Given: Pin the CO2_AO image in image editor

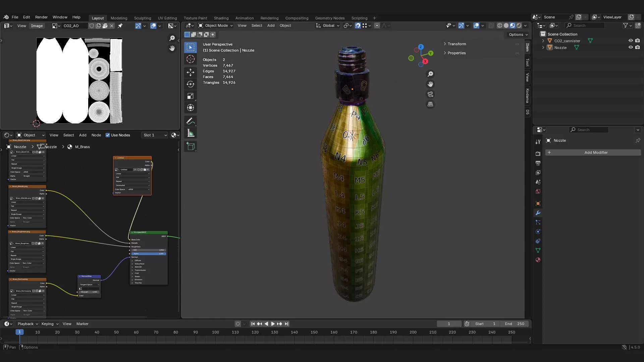Looking at the screenshot, I should 120,26.
